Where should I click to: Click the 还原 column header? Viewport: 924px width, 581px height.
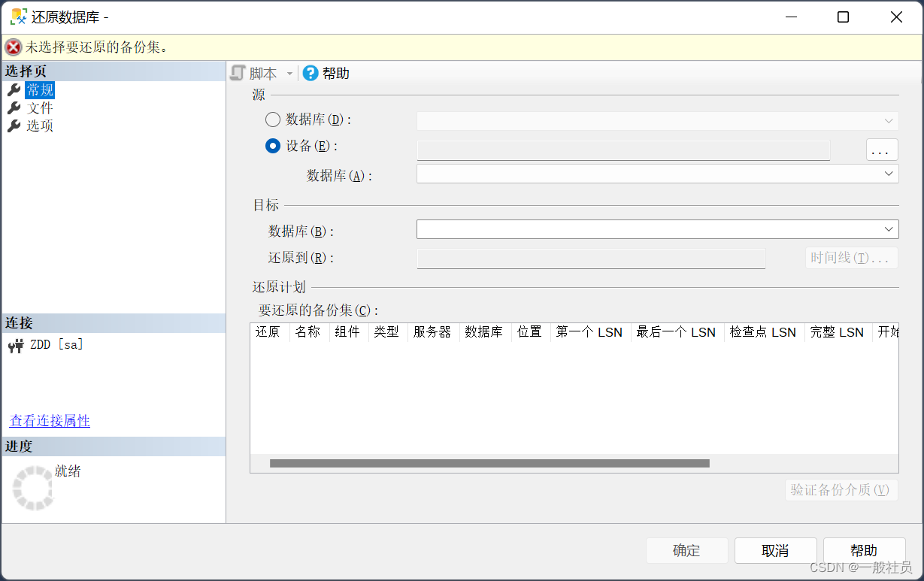[x=270, y=332]
